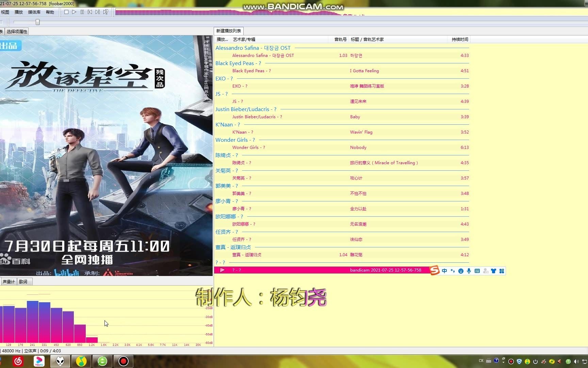This screenshot has height=368, width=588.
Task: Open the emoji smiley panel on the IME bar
Action: [x=461, y=271]
